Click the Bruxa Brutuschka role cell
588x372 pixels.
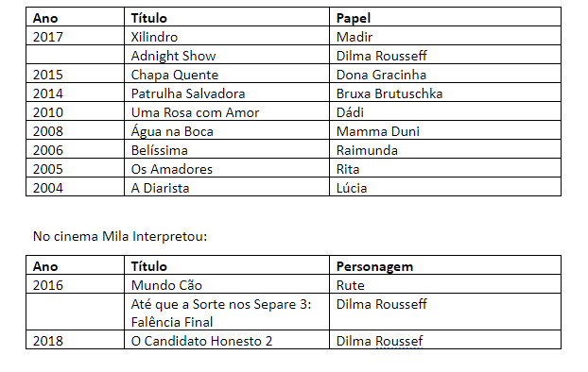[x=445, y=93]
